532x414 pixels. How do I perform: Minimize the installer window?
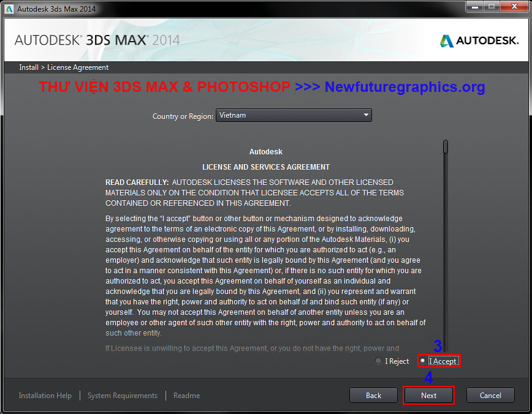click(x=474, y=7)
